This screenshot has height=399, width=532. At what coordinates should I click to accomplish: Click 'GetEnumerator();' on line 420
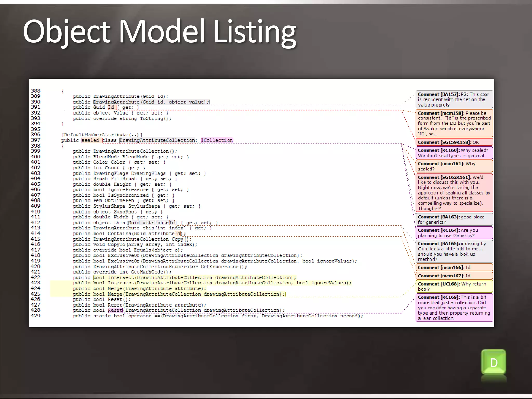[x=224, y=267]
